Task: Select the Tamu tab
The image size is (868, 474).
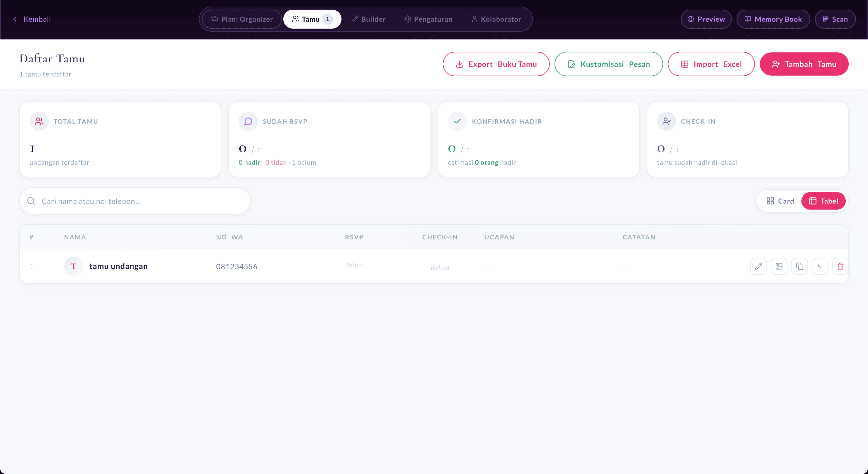Action: pos(312,19)
